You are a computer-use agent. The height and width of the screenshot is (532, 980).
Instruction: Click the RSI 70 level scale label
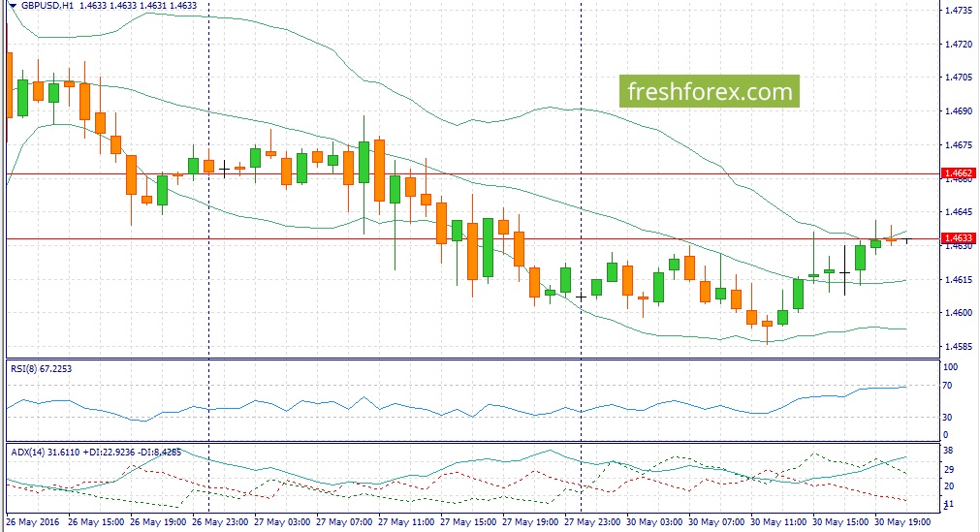pyautogui.click(x=947, y=386)
